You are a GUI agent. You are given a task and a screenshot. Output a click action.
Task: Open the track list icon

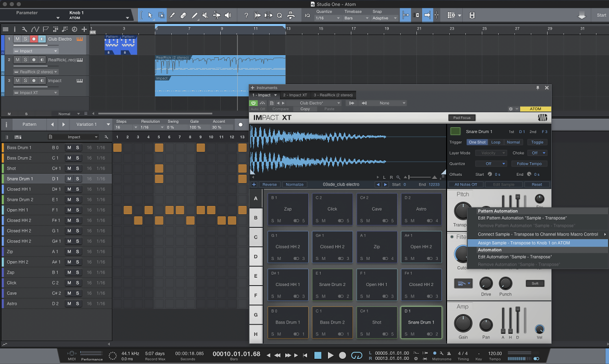pyautogui.click(x=5, y=29)
